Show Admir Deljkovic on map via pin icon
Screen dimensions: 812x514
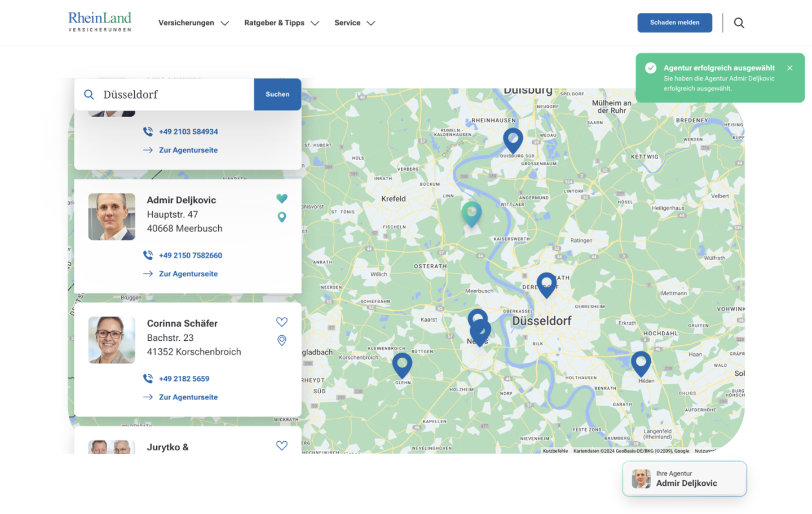coord(282,217)
